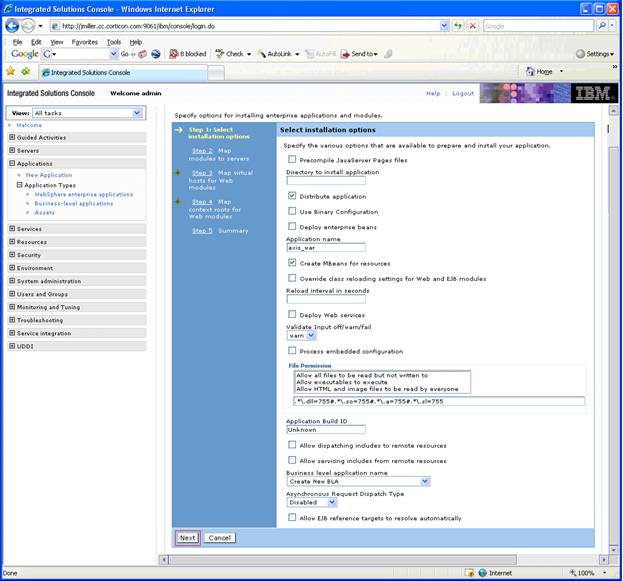Viewport: 623px width, 581px height.
Task: Expand the UDDI section
Action: (x=12, y=346)
